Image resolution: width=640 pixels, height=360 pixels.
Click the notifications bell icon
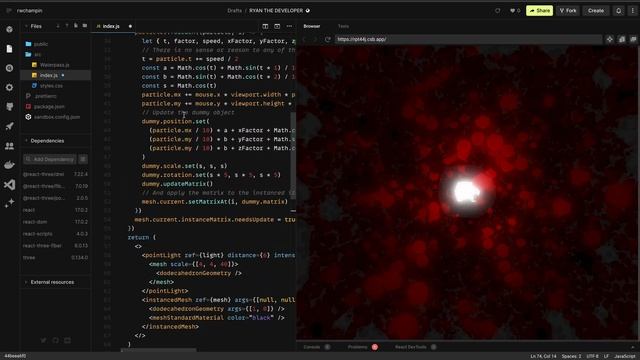click(x=618, y=11)
